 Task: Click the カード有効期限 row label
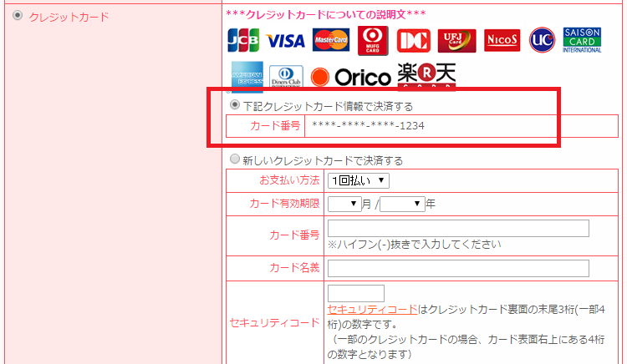(x=284, y=204)
